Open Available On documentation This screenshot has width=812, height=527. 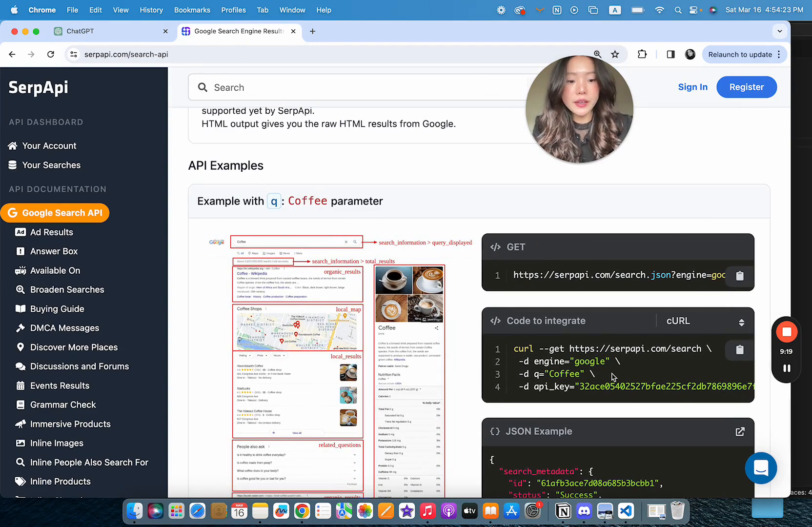pyautogui.click(x=48, y=270)
